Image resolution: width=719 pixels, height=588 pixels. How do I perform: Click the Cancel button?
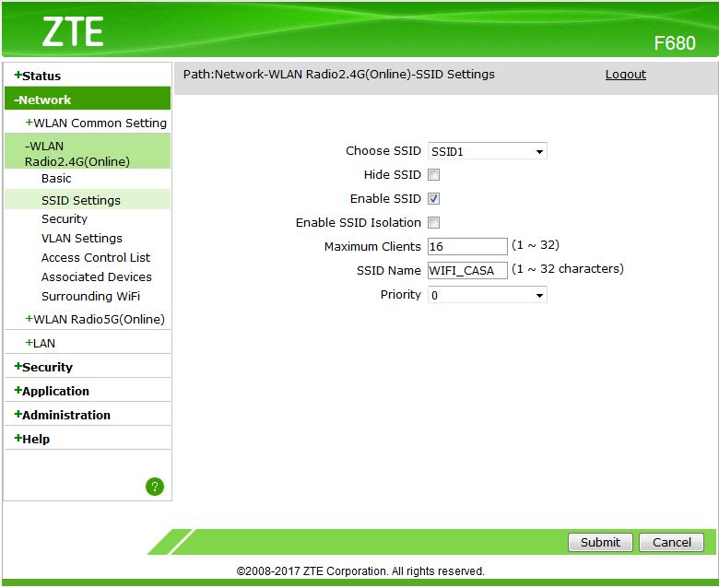pyautogui.click(x=671, y=542)
